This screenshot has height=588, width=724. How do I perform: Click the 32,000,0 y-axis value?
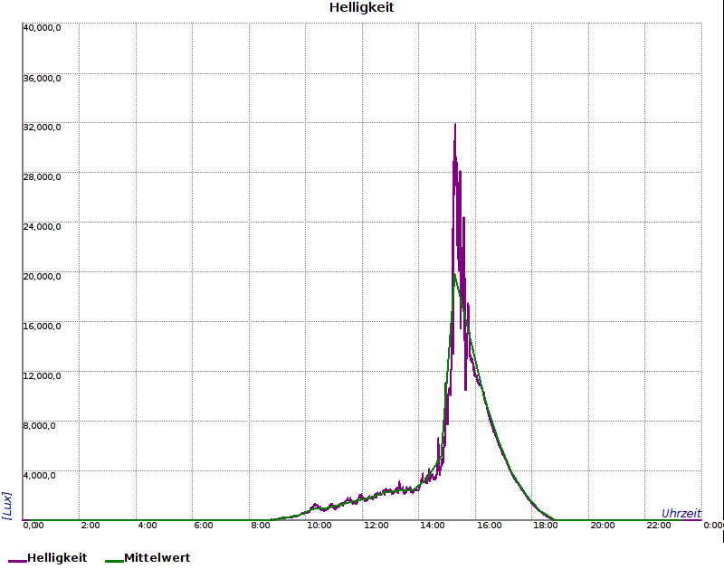point(42,128)
